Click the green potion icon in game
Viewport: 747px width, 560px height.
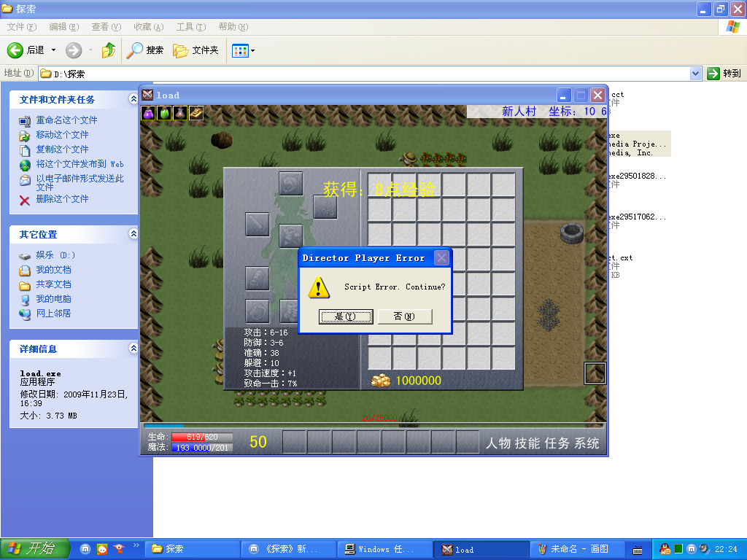click(x=164, y=113)
